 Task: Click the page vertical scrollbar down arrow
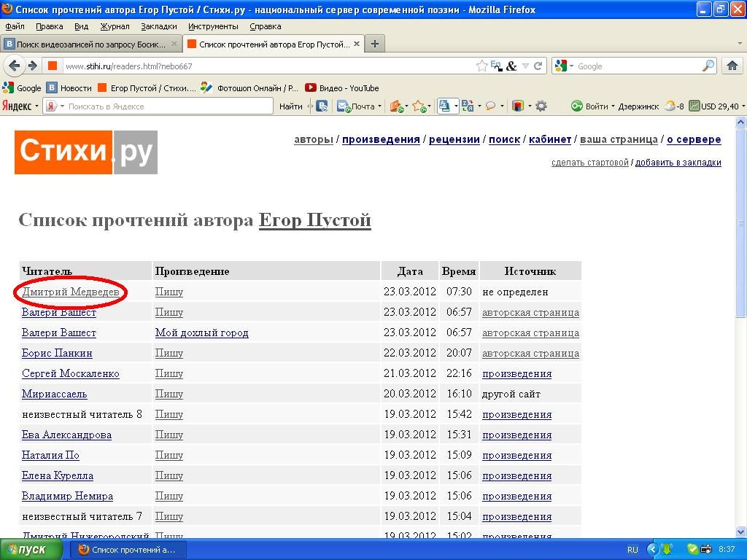pos(741,532)
